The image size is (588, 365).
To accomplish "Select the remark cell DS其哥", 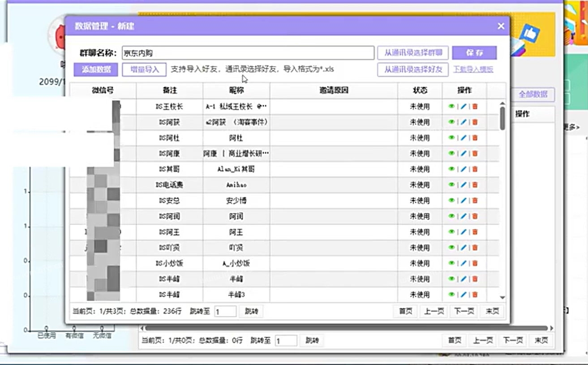I will [x=170, y=169].
